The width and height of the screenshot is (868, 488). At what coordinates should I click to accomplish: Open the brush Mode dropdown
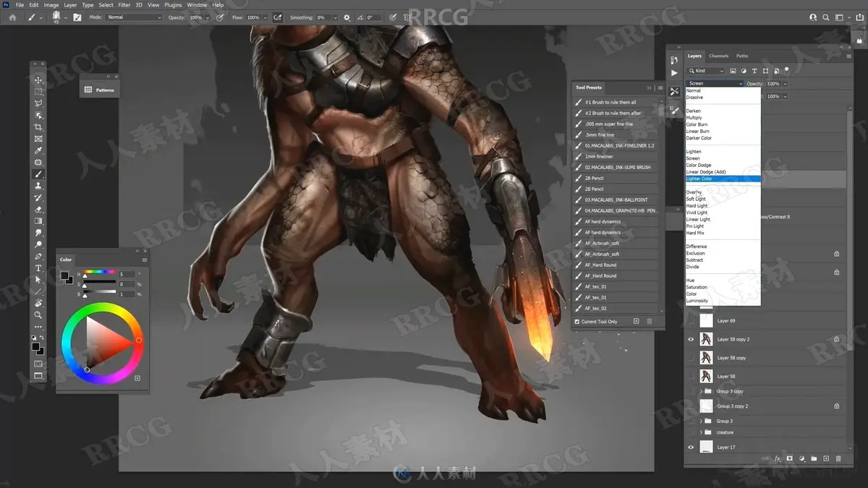(x=135, y=17)
